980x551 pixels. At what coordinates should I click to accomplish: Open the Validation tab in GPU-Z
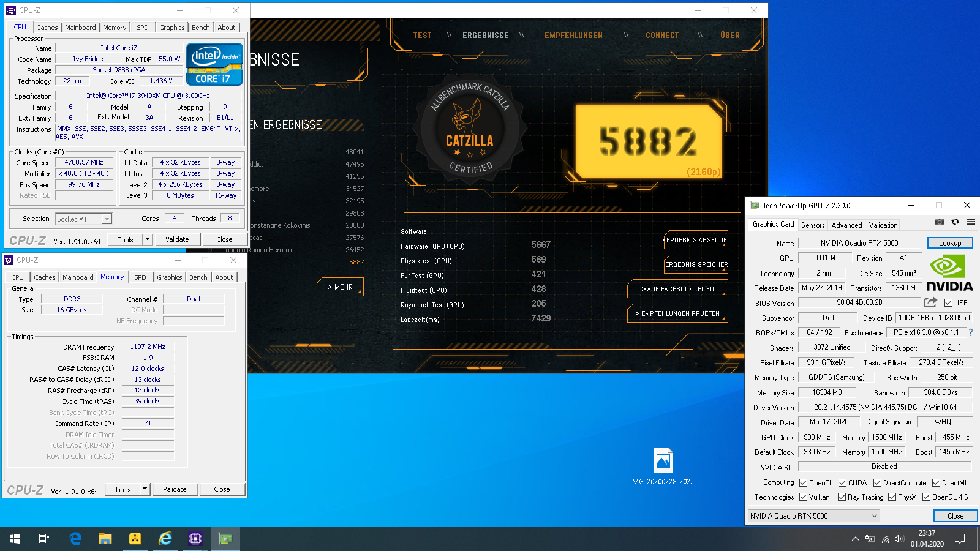pos(883,225)
